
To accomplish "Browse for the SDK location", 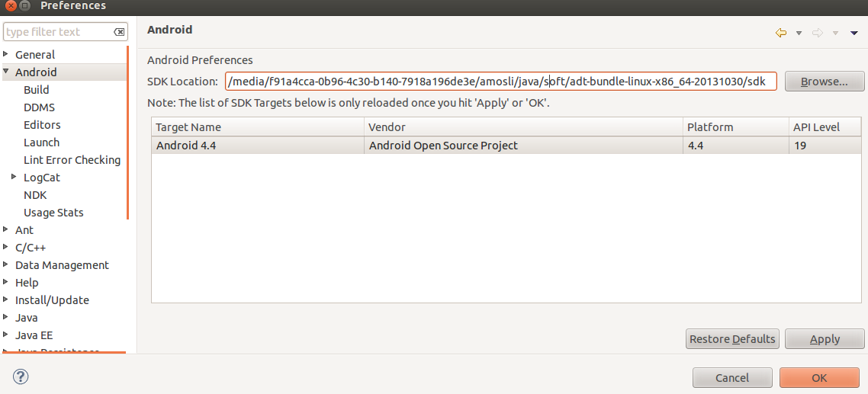I will point(824,82).
